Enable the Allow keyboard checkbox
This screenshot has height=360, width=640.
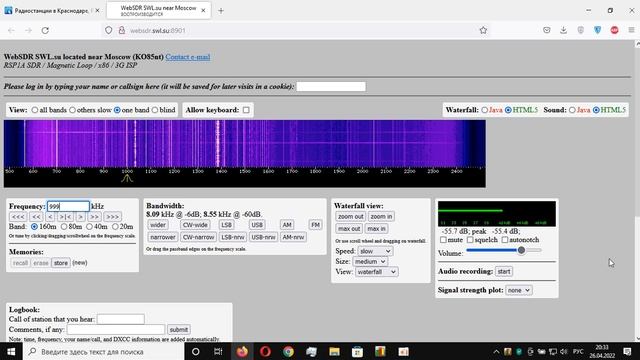pos(246,110)
